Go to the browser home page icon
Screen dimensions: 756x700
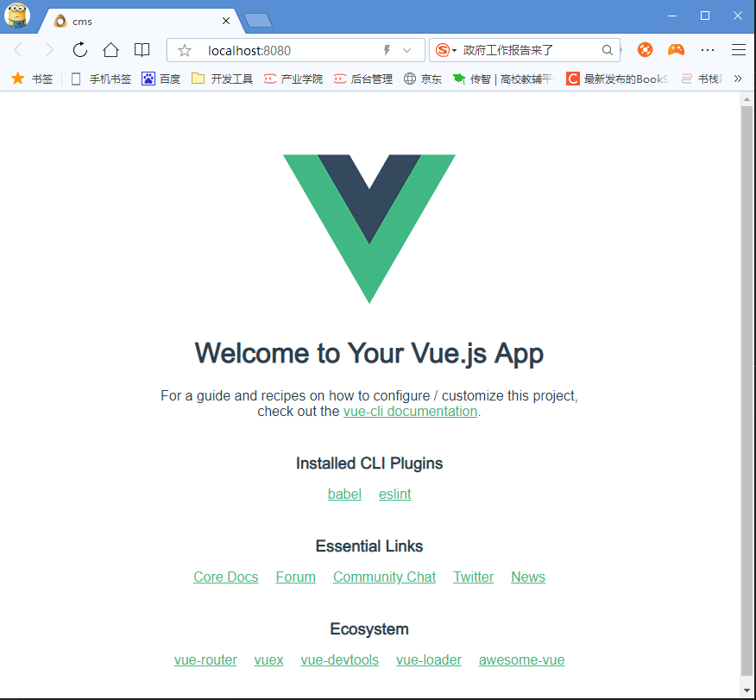(x=110, y=50)
